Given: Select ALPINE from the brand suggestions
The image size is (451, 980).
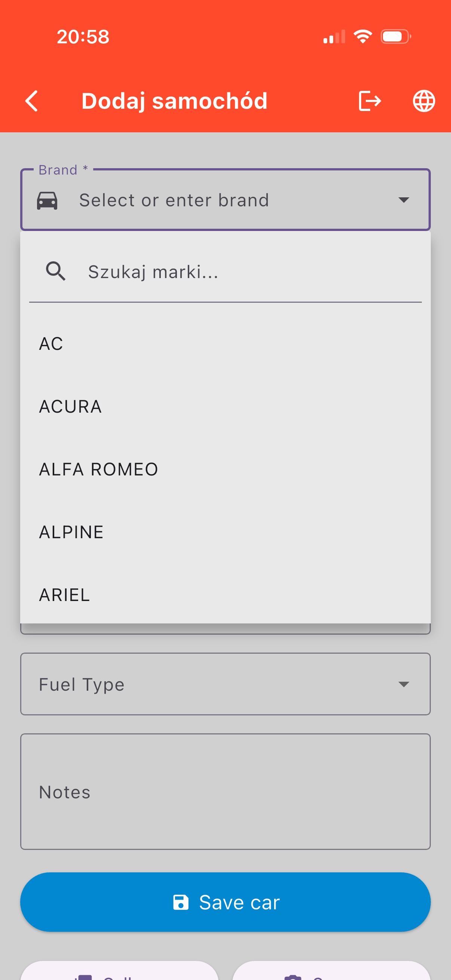Looking at the screenshot, I should [x=71, y=531].
